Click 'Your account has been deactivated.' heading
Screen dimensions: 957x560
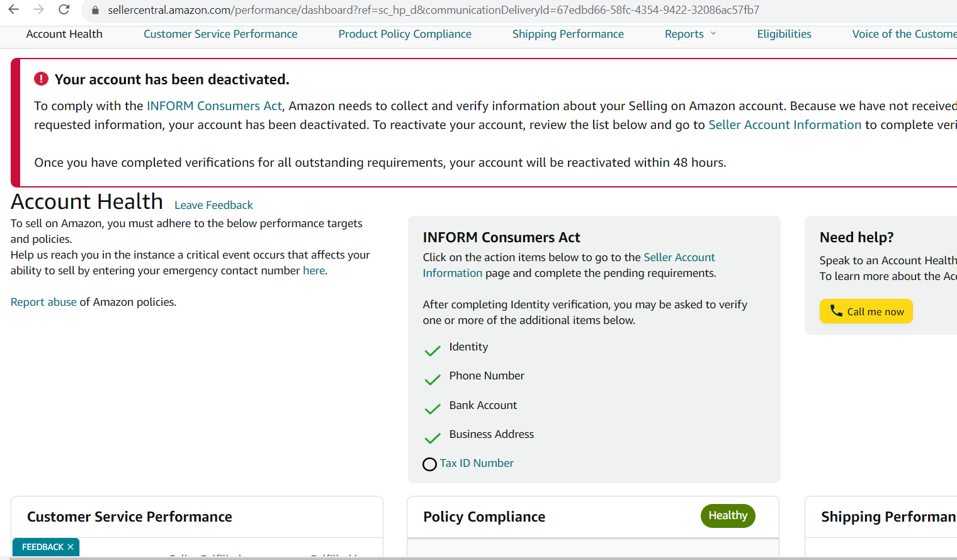point(172,79)
